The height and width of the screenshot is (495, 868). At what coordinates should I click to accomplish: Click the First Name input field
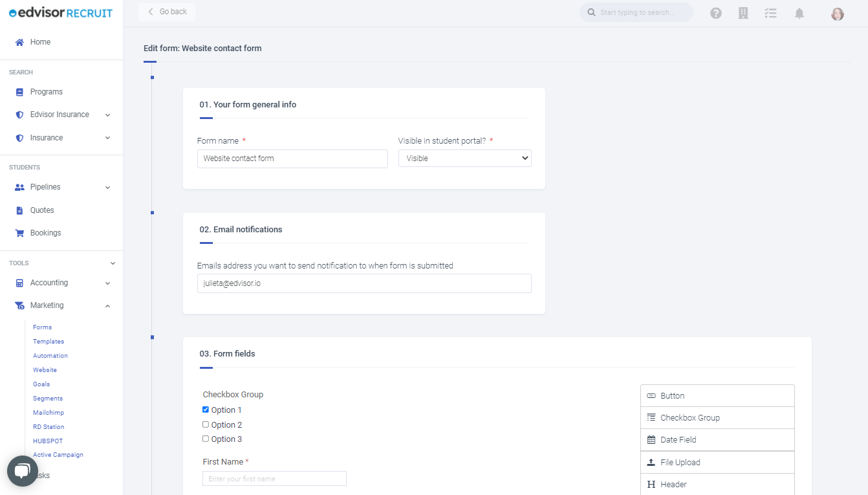click(x=274, y=479)
